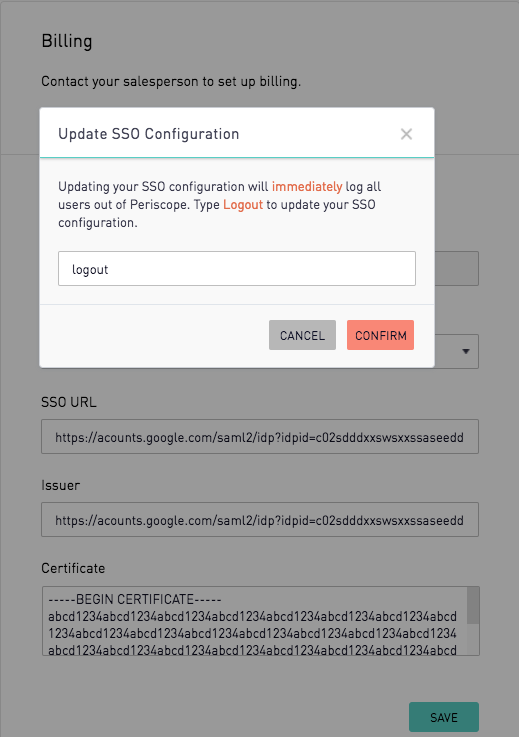Click the Certificate label
Viewport: 519px width, 737px height.
pos(73,568)
